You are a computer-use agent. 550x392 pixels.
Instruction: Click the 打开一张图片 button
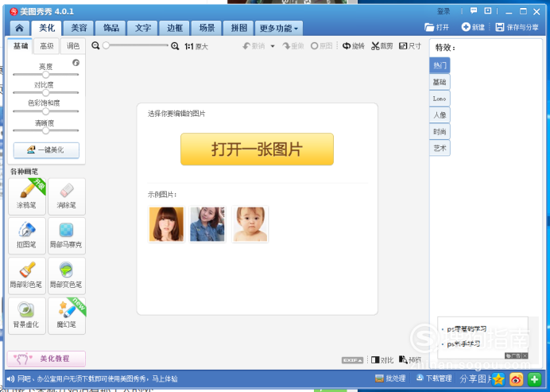257,149
